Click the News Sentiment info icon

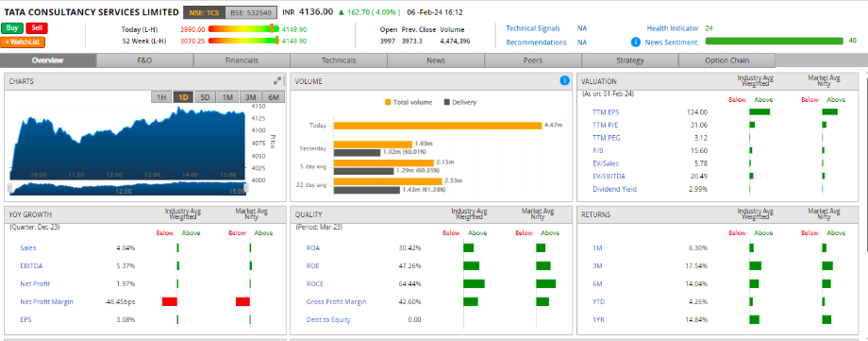[636, 43]
